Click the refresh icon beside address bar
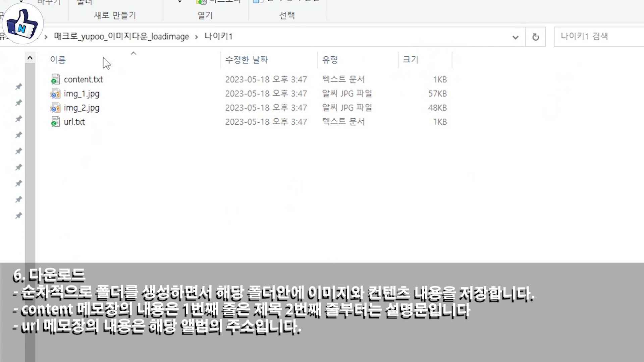This screenshot has height=362, width=644. 535,37
